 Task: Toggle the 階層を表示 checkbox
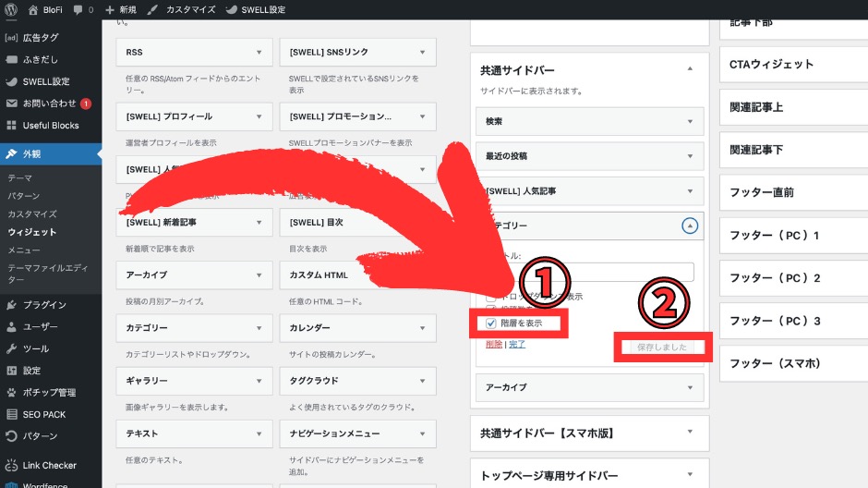click(490, 323)
